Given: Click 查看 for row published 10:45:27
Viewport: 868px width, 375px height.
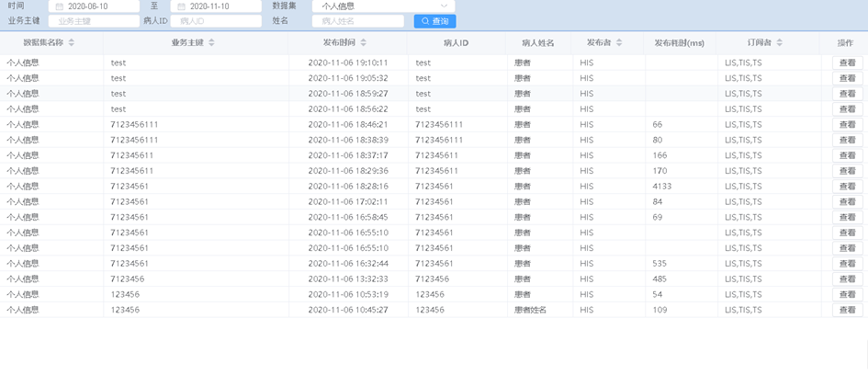Looking at the screenshot, I should pyautogui.click(x=848, y=310).
